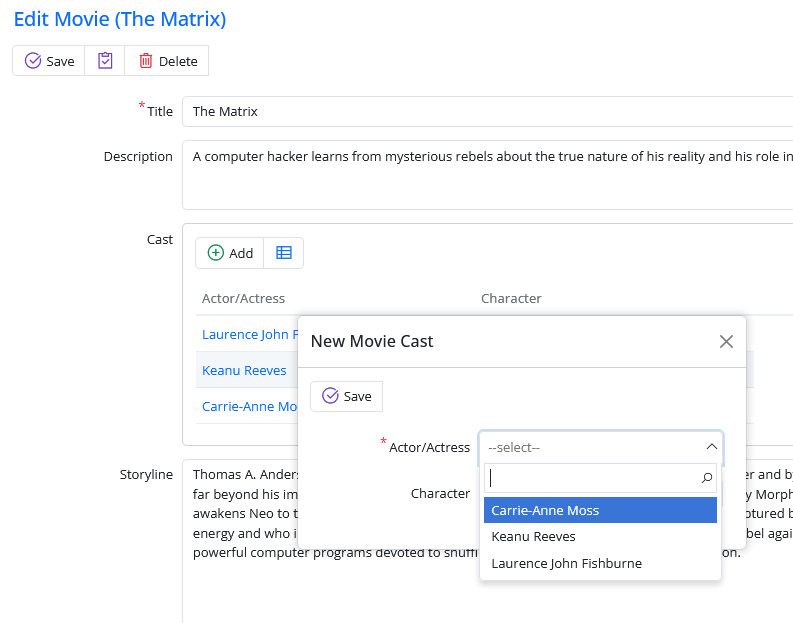This screenshot has height=623, width=793.
Task: Click the magnifier search icon in dropdown
Action: coord(707,478)
